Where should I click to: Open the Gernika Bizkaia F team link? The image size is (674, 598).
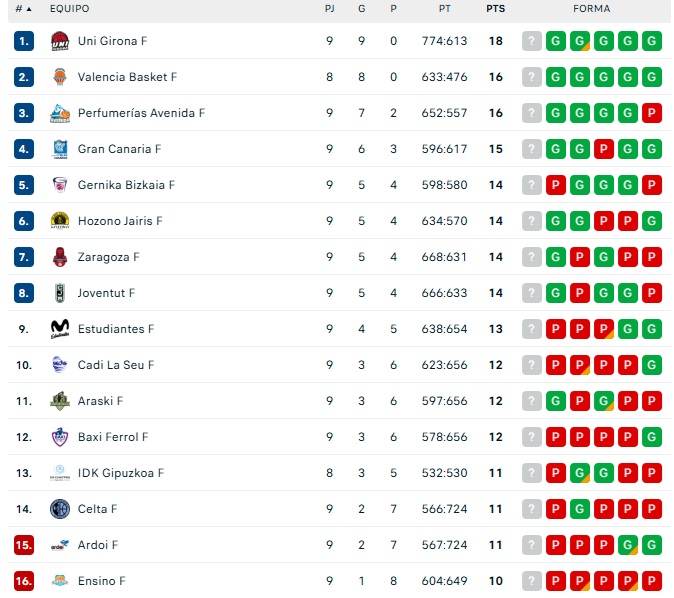pos(126,185)
